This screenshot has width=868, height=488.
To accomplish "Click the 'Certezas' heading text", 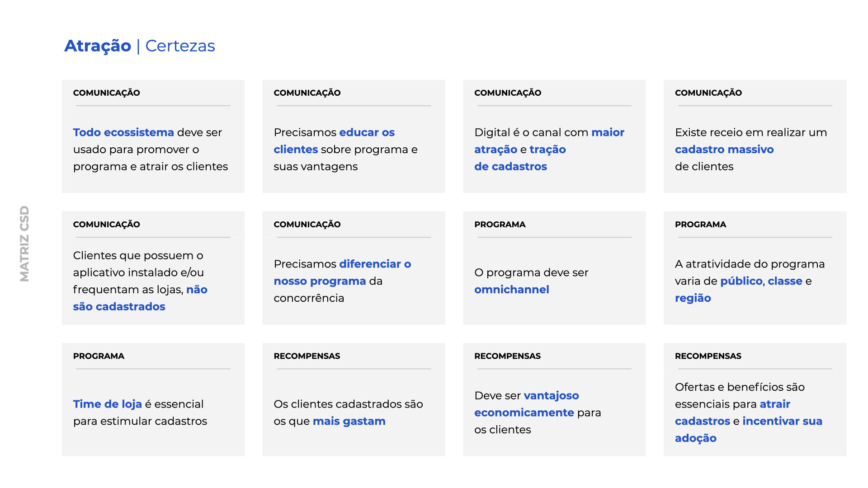I will point(180,46).
